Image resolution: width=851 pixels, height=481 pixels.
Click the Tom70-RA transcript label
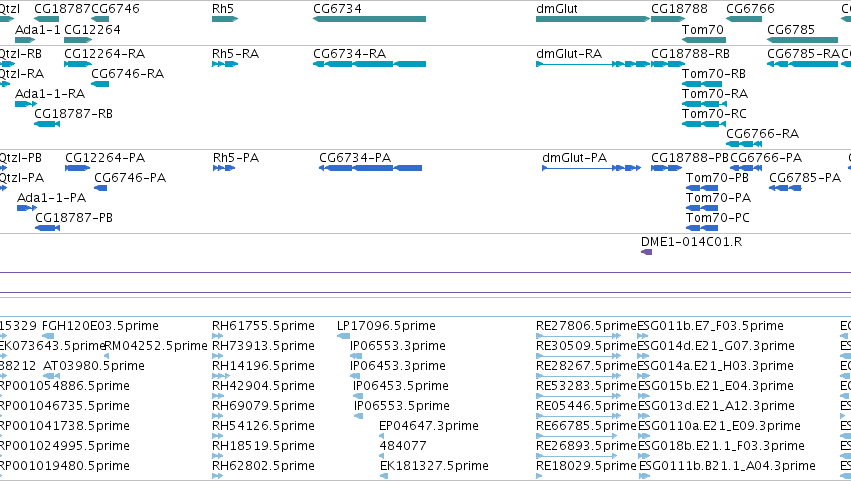pyautogui.click(x=715, y=94)
